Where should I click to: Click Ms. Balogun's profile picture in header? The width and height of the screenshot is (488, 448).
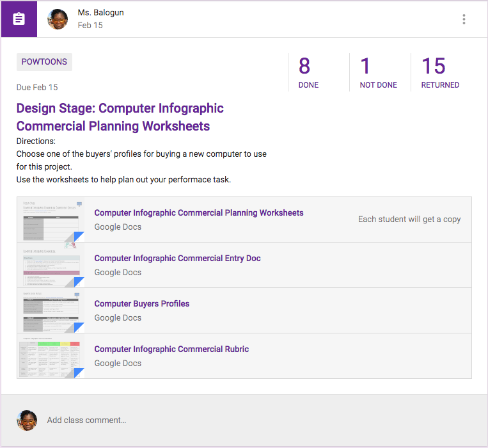click(x=58, y=19)
